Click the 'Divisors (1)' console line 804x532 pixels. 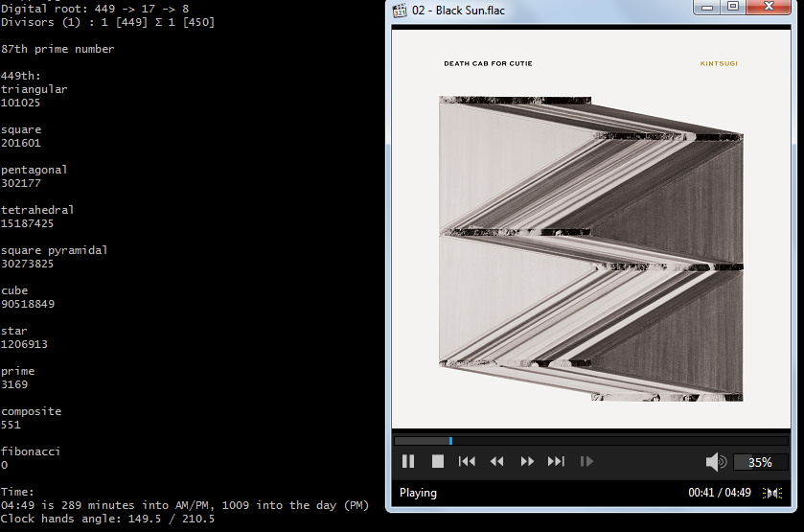(x=107, y=23)
